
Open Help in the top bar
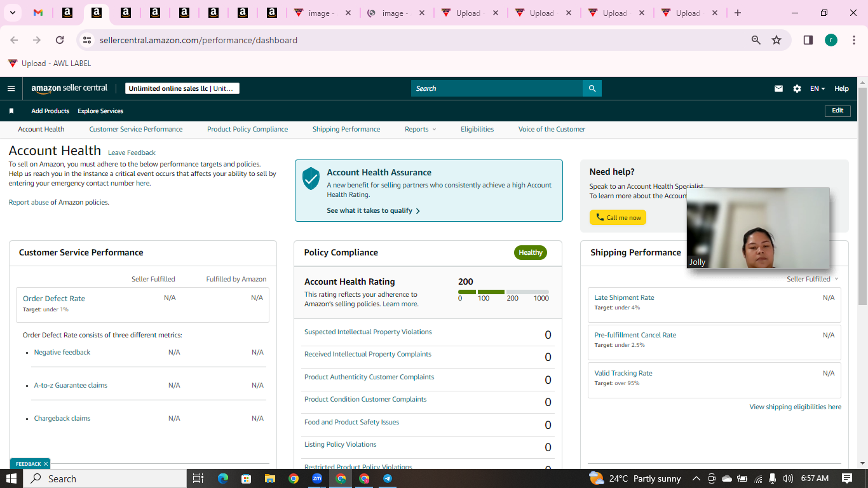click(841, 88)
